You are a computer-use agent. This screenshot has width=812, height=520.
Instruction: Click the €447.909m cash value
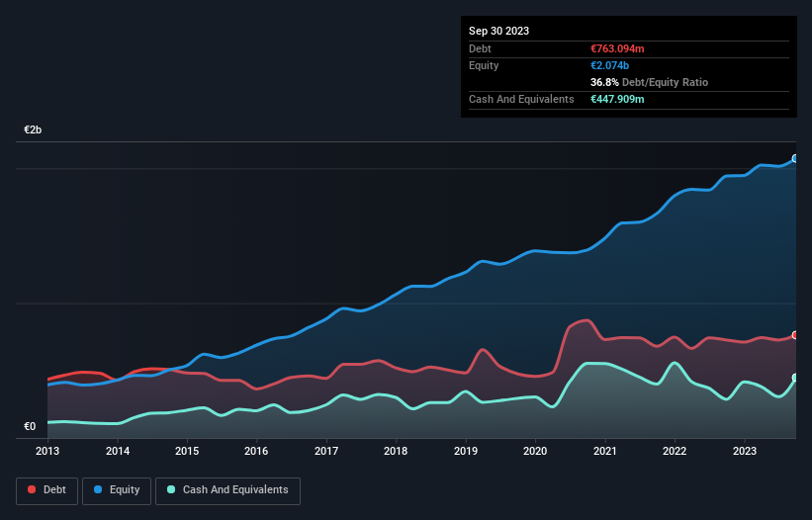[x=617, y=99]
